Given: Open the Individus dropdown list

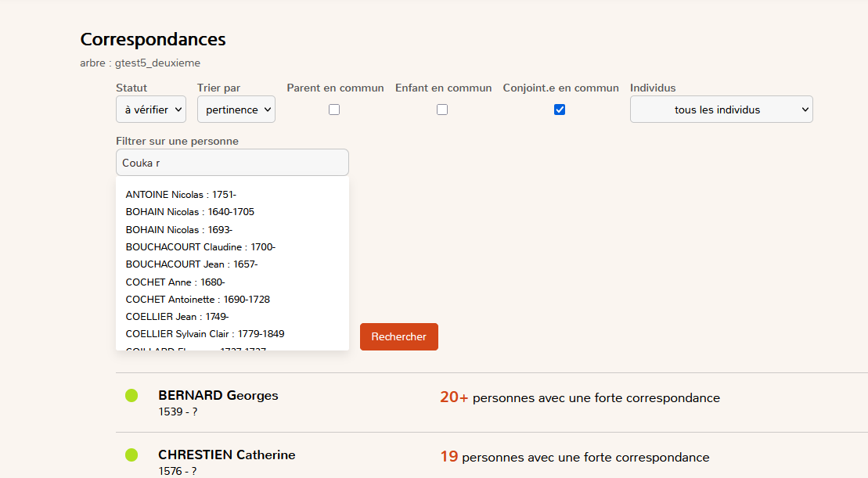Looking at the screenshot, I should click(x=721, y=110).
